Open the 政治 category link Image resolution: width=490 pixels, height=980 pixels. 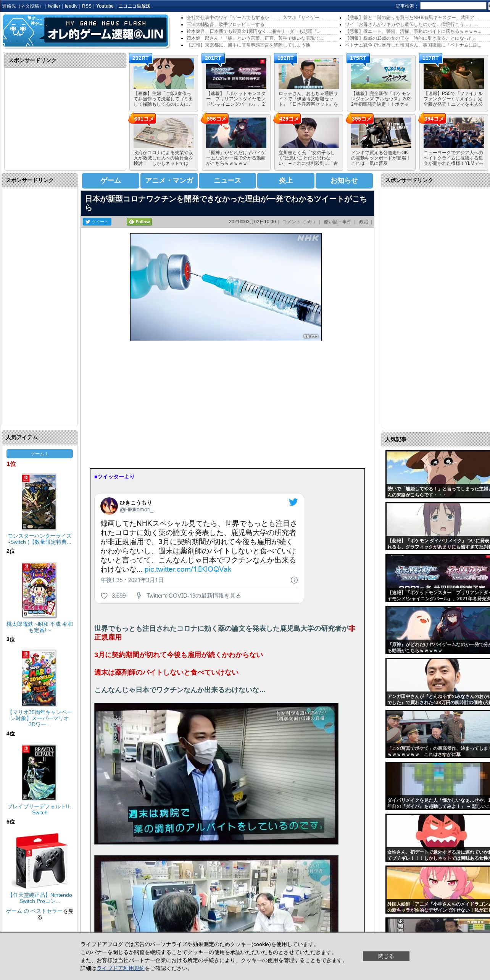(364, 222)
